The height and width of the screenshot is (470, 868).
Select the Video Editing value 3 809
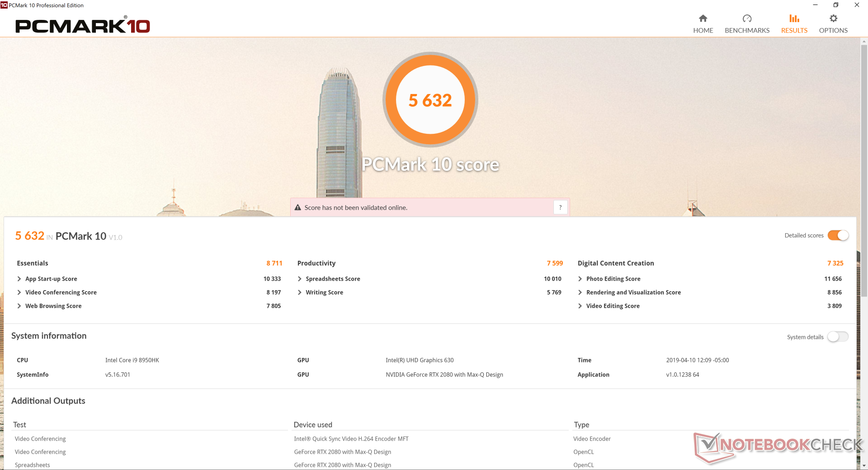(x=835, y=306)
